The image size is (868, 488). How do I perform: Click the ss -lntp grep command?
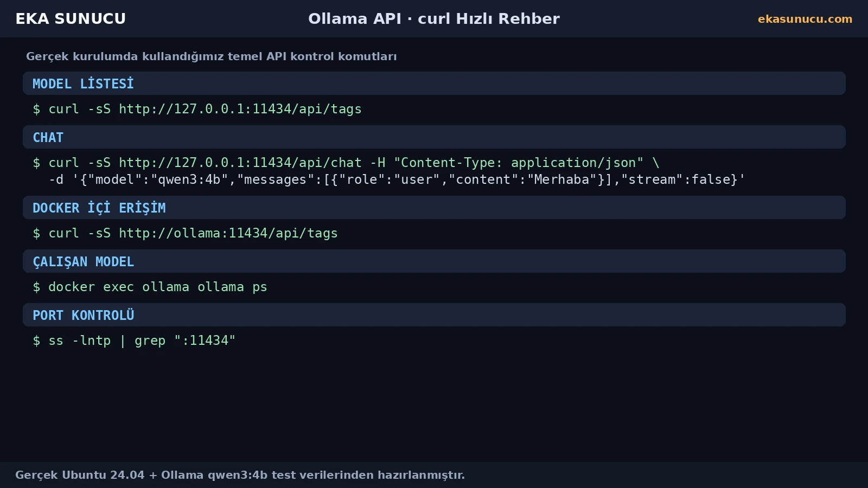[134, 341]
